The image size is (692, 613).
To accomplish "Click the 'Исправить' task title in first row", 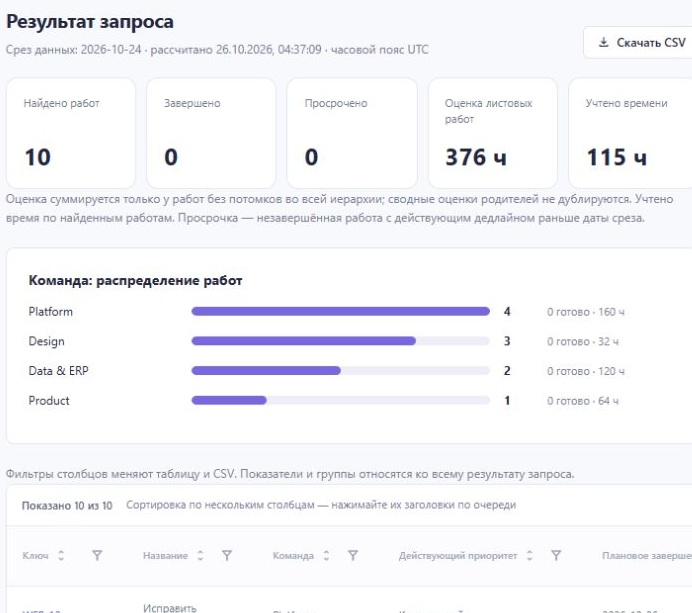I will (x=169, y=608).
